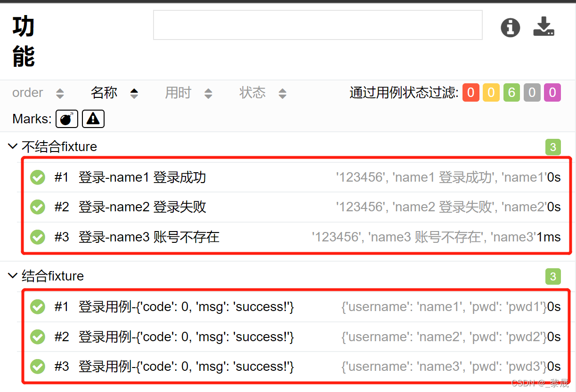This screenshot has width=576, height=392.
Task: Click parameters text 'name3 账号不存在', 'name3'
Action: (424, 237)
